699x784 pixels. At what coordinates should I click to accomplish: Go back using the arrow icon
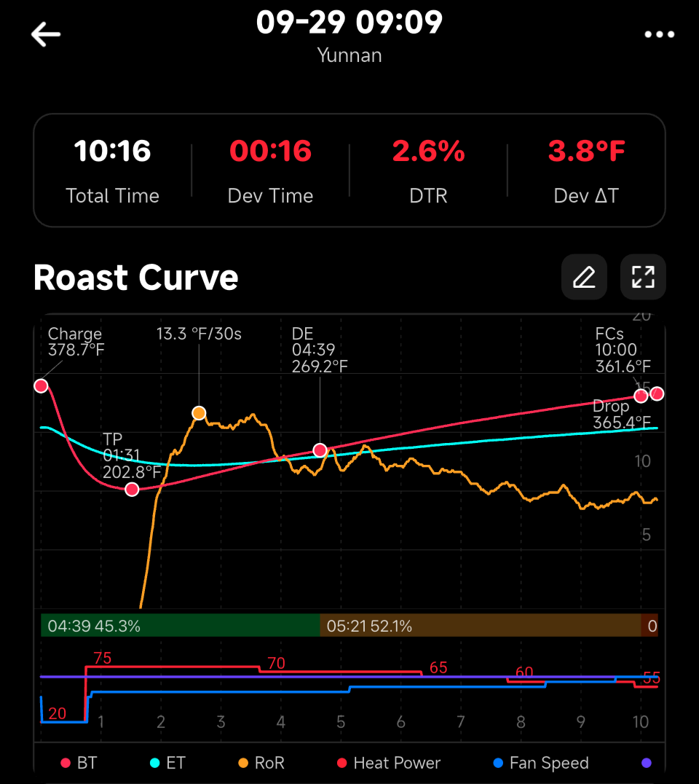pos(45,34)
